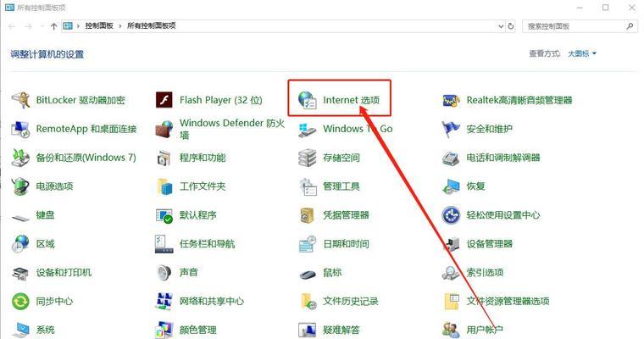This screenshot has height=339, width=644.
Task: Open the Realtek高清晰音频管理器 icon
Action: (451, 100)
